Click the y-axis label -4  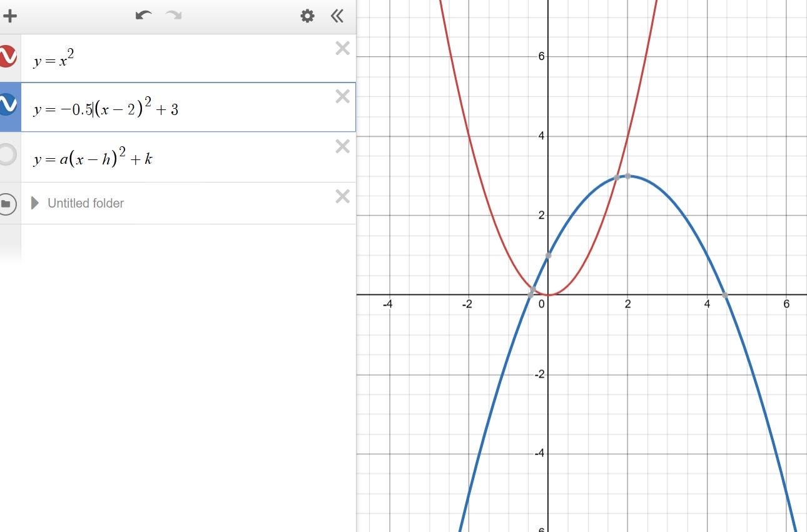point(539,453)
